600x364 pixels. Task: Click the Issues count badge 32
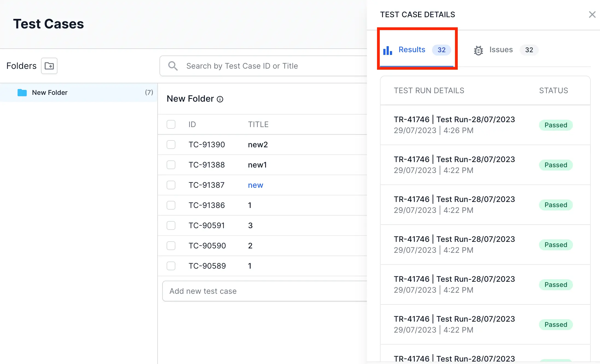[529, 50]
